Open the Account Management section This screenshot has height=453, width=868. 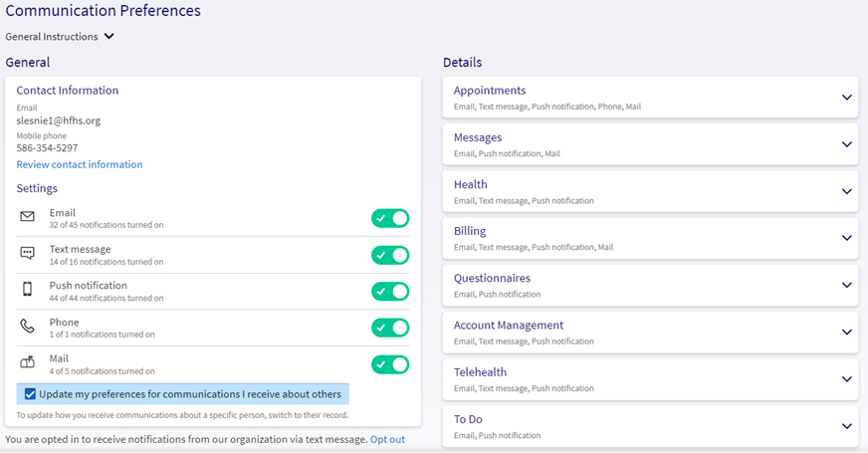tap(846, 333)
